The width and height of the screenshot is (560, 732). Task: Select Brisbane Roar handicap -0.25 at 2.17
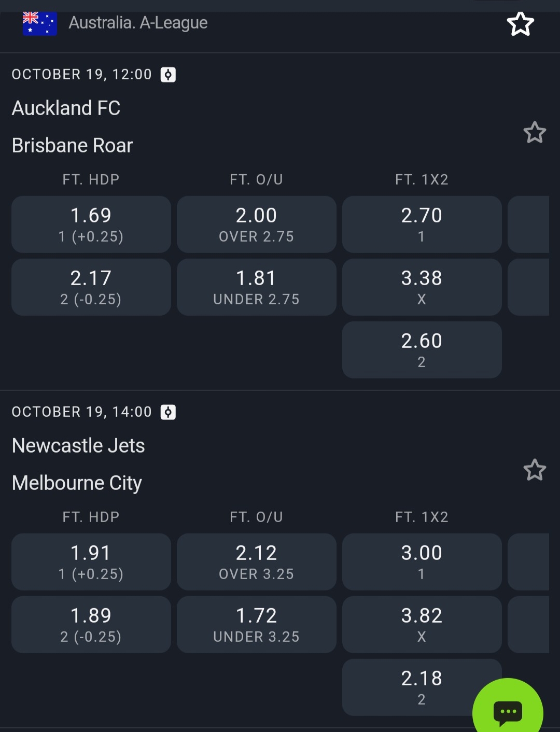coord(91,287)
